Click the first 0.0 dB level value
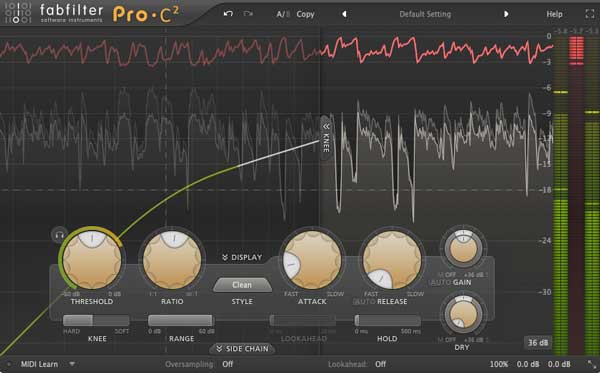This screenshot has width=600, height=373. 528,364
